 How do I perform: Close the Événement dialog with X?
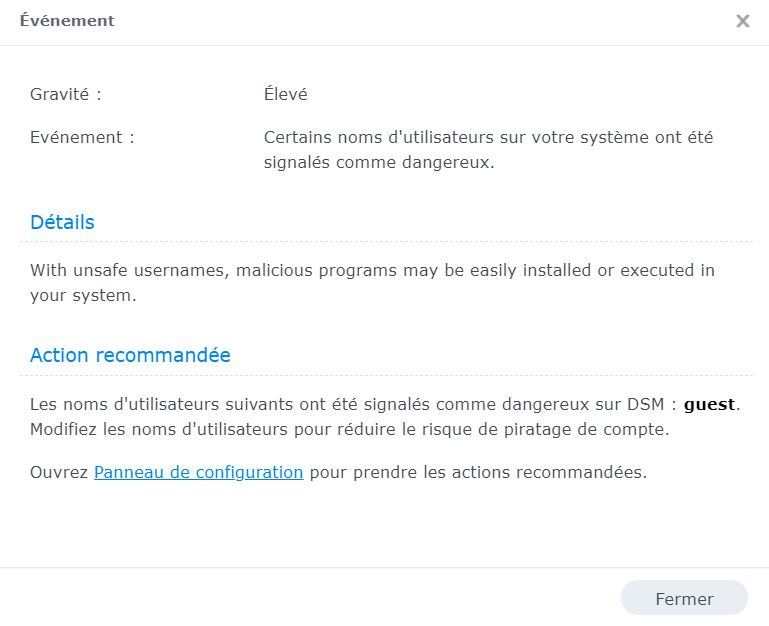[x=742, y=21]
